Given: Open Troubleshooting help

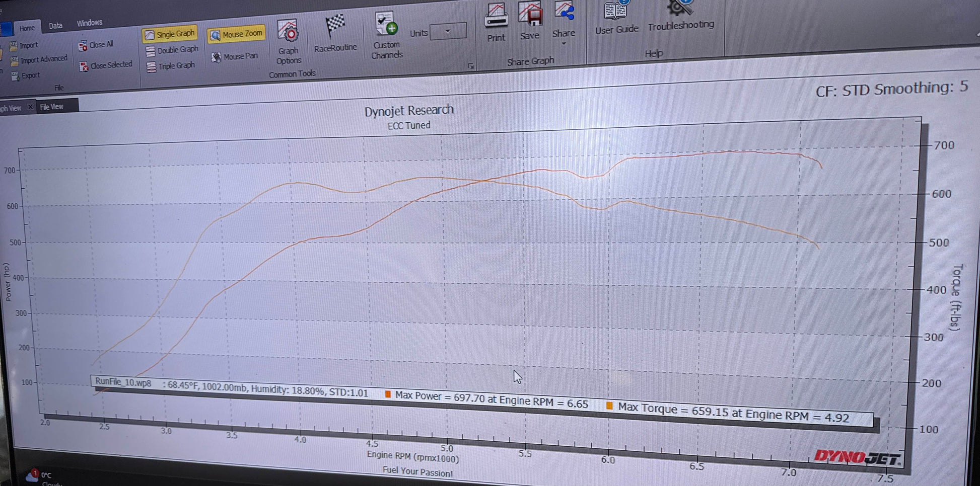Looking at the screenshot, I should pyautogui.click(x=680, y=16).
